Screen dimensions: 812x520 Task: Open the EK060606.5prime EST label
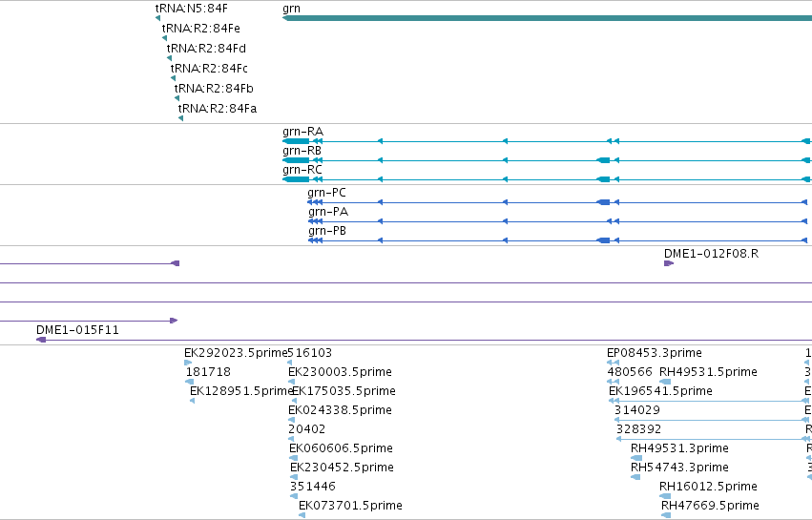tap(341, 448)
